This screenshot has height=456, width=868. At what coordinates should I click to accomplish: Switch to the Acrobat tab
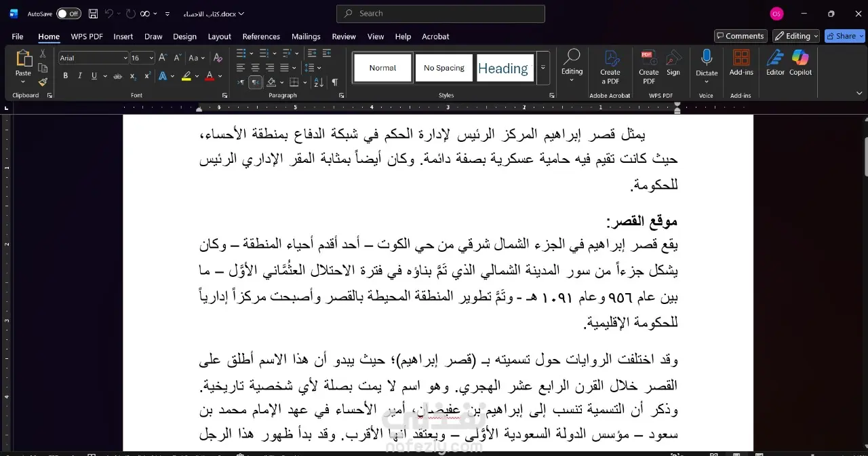[435, 37]
